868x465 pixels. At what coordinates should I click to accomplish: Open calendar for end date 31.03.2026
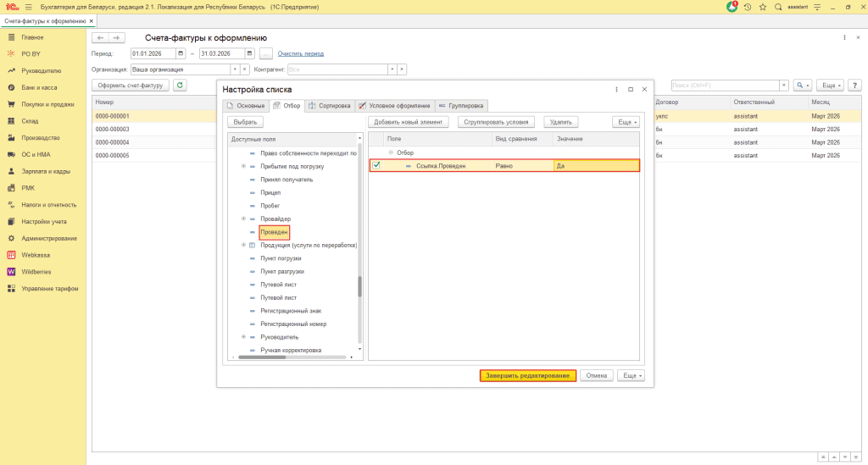[x=251, y=54]
